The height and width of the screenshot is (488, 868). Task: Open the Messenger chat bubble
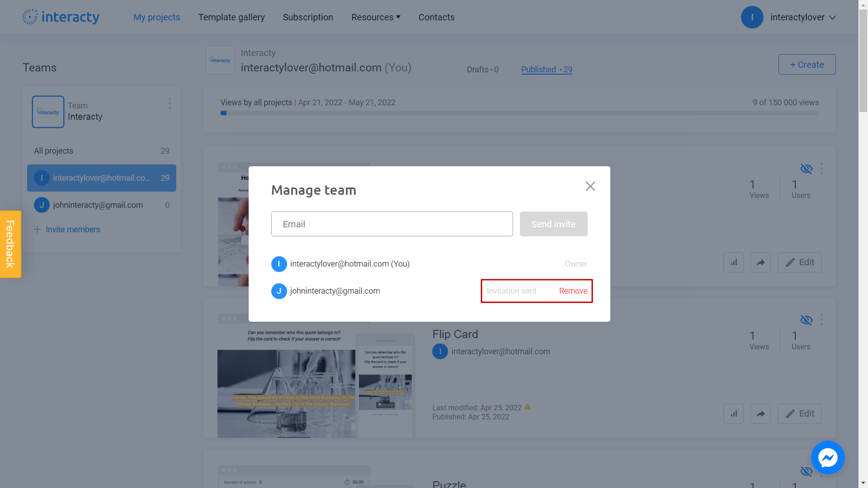click(x=828, y=458)
